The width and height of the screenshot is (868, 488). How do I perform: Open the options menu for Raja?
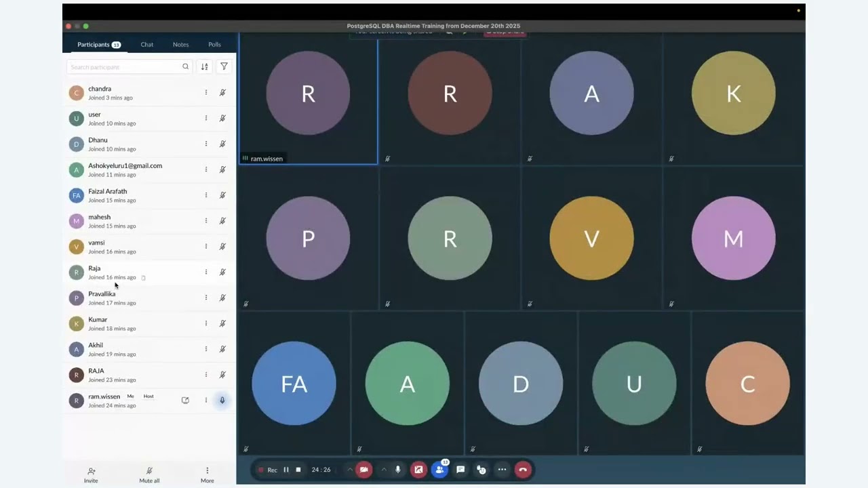[206, 272]
